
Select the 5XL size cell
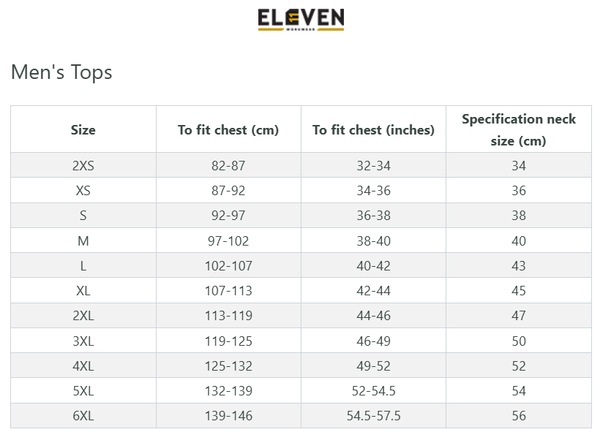point(83,391)
